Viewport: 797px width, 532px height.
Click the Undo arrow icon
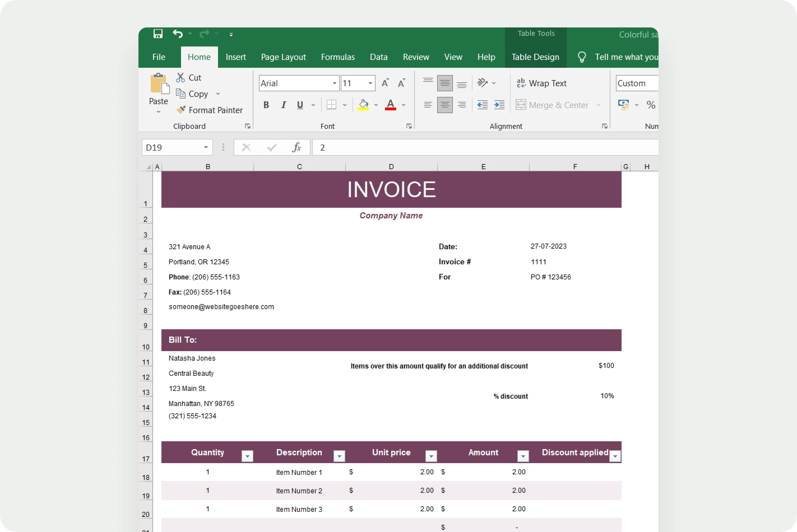click(178, 34)
